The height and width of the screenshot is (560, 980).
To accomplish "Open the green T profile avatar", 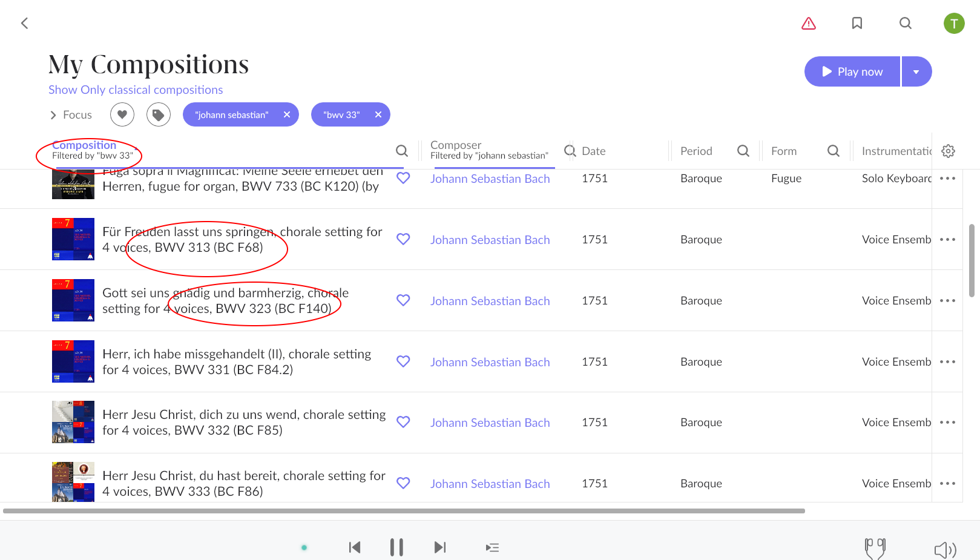I will 954,24.
